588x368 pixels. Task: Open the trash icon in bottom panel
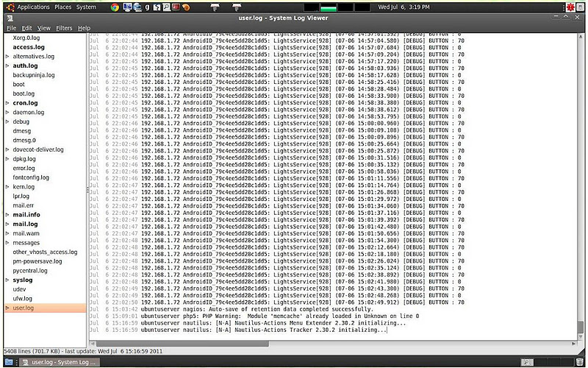pos(580,362)
